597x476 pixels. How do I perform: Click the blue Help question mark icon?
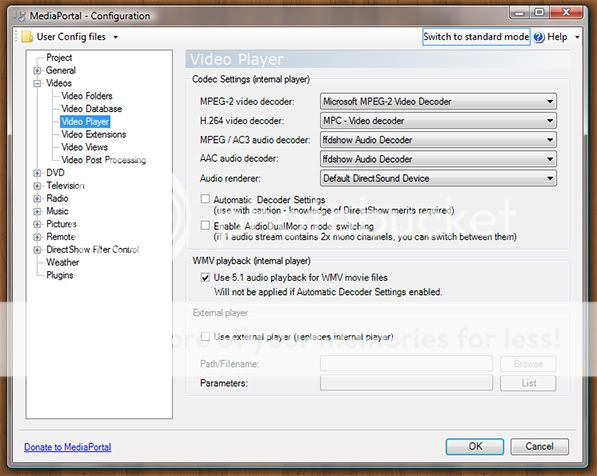pos(539,37)
